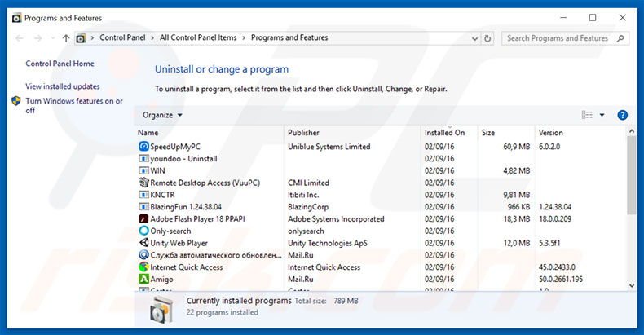Open the help question mark icon
This screenshot has width=644, height=335.
[622, 115]
